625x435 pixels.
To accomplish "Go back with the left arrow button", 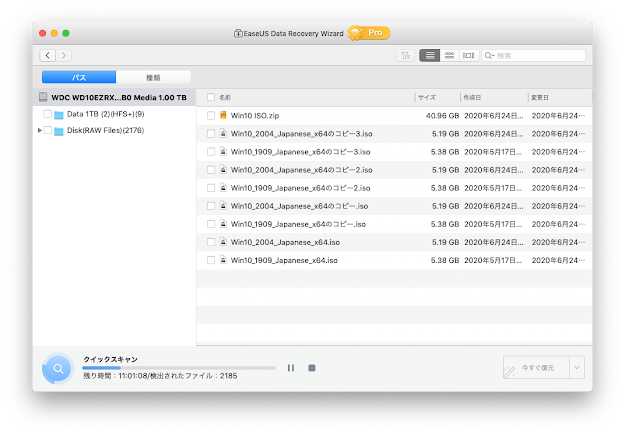I will click(48, 55).
